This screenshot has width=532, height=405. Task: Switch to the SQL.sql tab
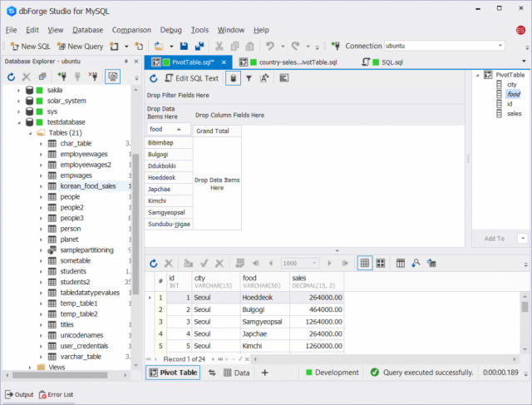(382, 62)
